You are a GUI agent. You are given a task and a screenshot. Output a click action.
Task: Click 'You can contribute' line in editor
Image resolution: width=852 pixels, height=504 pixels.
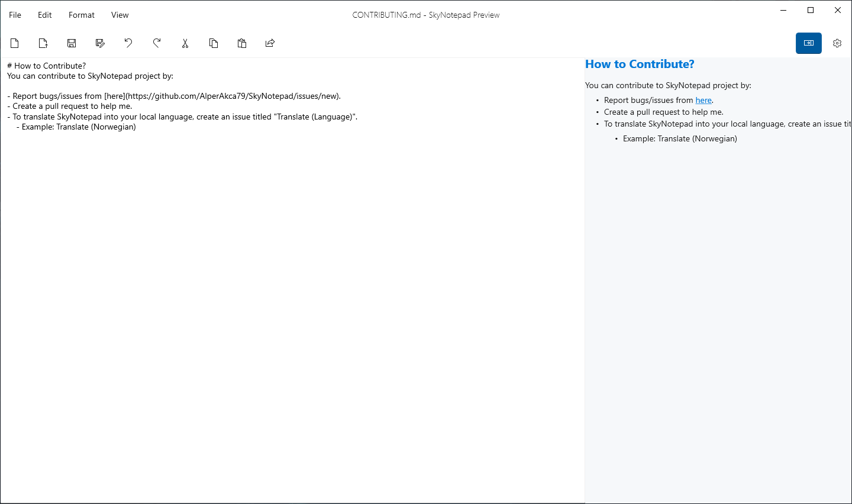(90, 76)
